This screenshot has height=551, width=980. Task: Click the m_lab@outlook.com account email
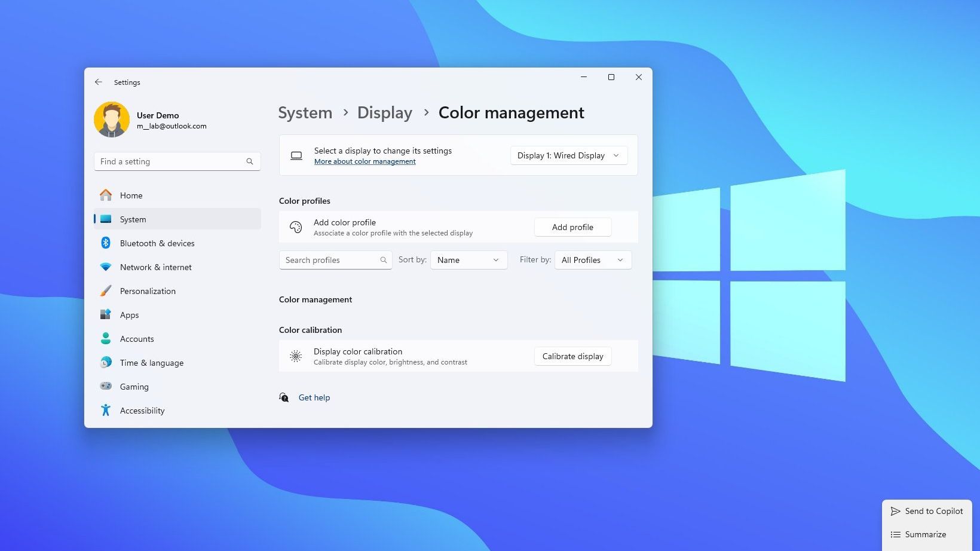click(x=171, y=126)
